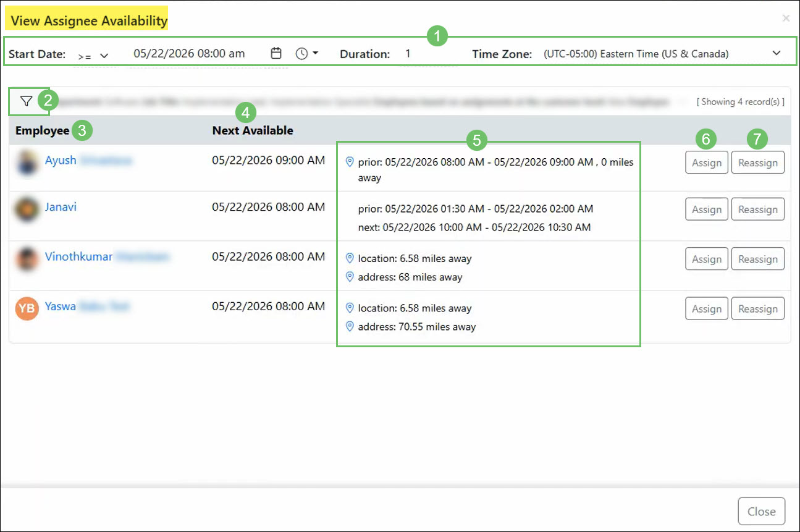800x532 pixels.
Task: Click the Close button at bottom
Action: click(x=762, y=511)
